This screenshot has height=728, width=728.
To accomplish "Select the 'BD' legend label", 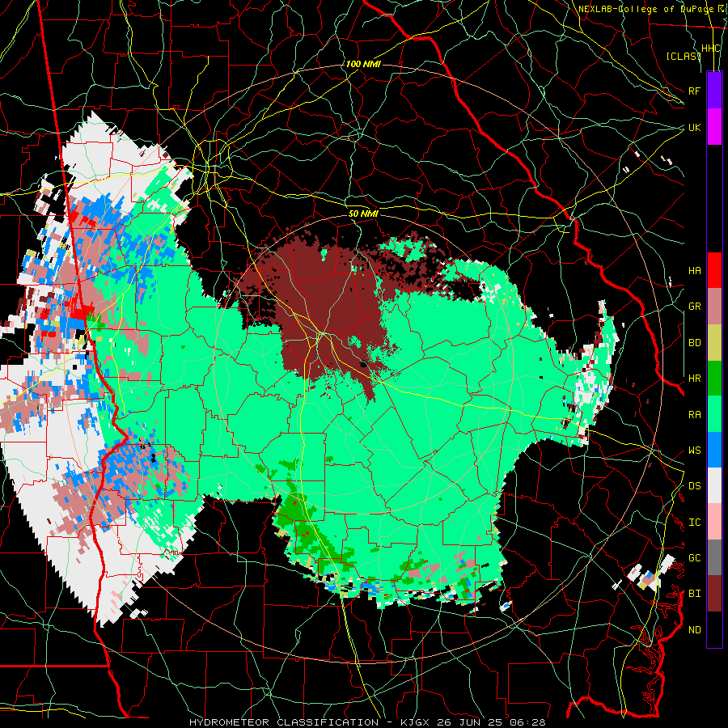I will pos(695,343).
